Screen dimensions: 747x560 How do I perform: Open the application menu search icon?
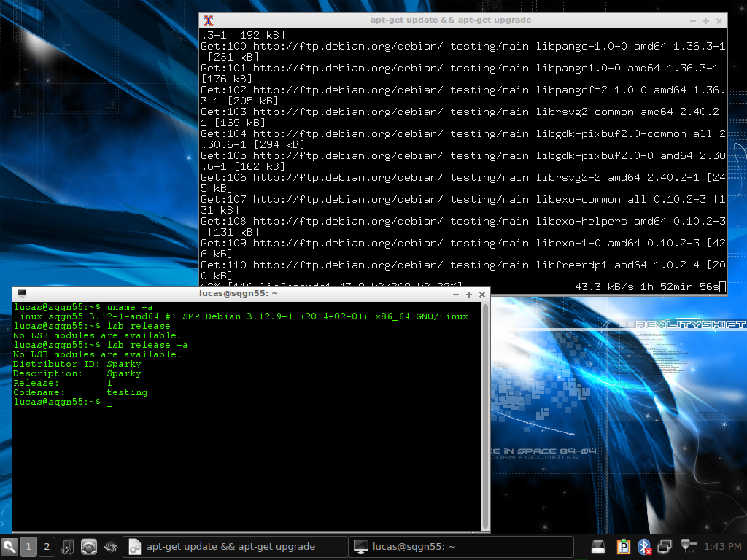tap(9, 547)
